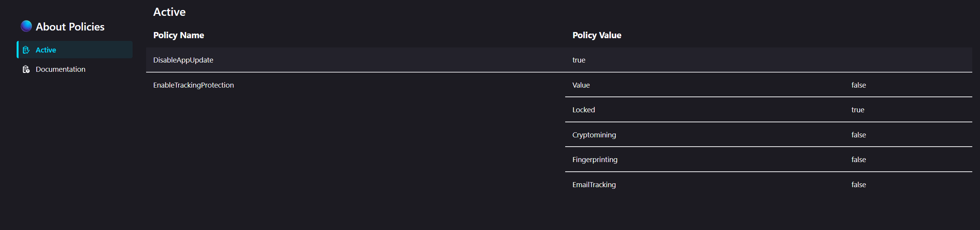Screen dimensions: 980x230
Task: Click the Value sub-policy label
Action: (581, 85)
